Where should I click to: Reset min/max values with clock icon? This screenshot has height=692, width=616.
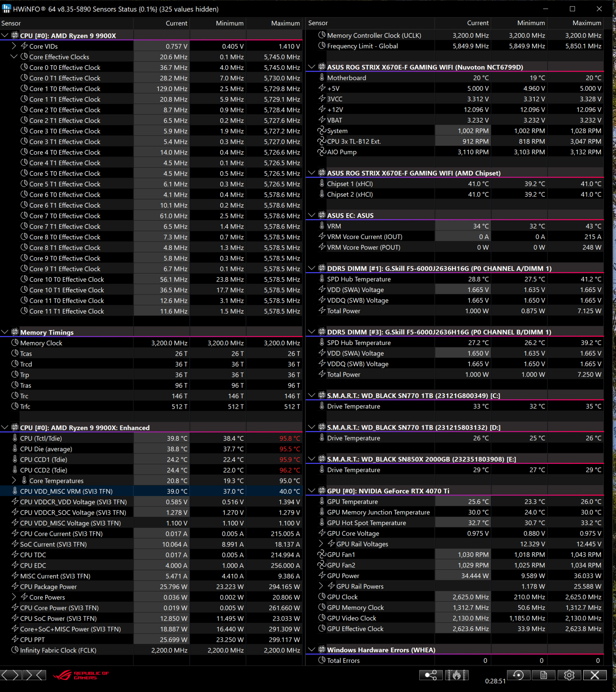[518, 675]
